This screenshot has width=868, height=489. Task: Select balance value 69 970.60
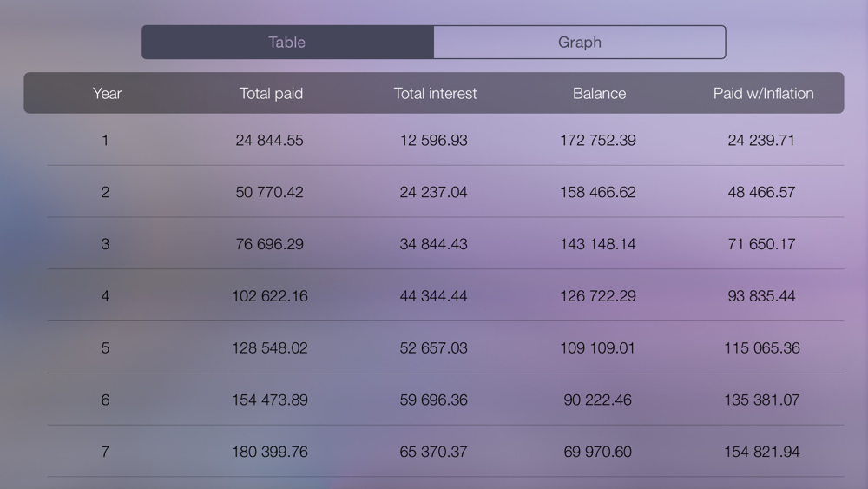(x=597, y=452)
